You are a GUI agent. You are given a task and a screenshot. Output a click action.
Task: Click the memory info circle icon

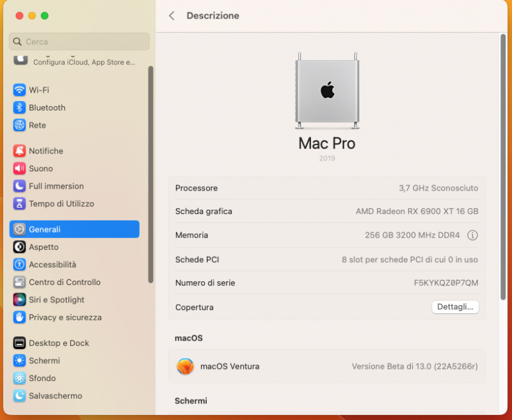[x=472, y=235]
